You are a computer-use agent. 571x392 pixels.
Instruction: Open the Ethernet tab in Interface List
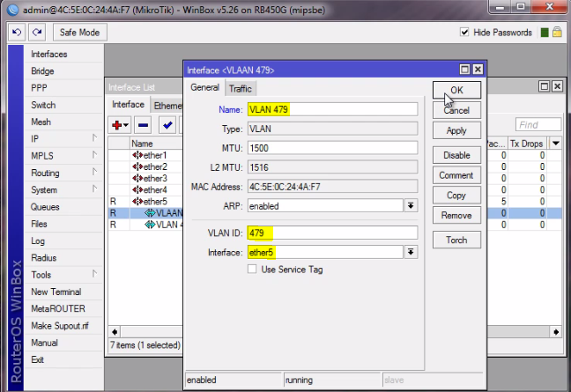(x=167, y=106)
